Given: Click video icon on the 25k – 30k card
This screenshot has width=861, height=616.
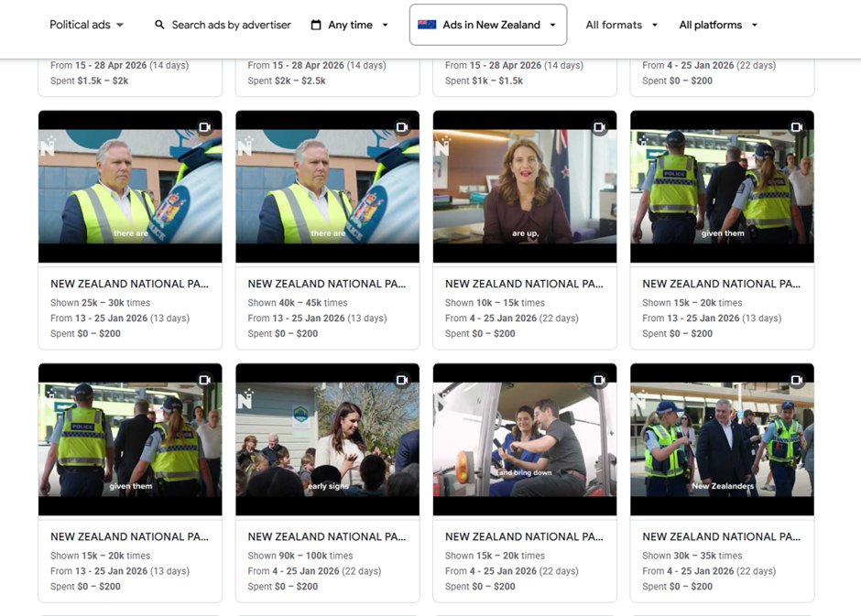Looking at the screenshot, I should pyautogui.click(x=205, y=127).
